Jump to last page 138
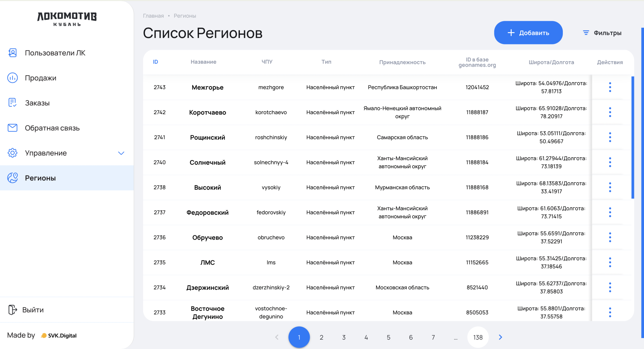 tap(478, 337)
